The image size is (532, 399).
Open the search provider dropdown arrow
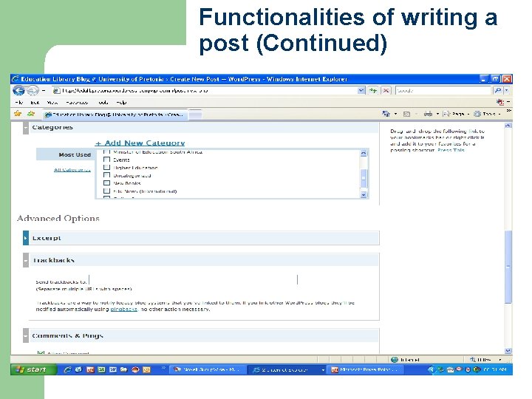coord(507,91)
